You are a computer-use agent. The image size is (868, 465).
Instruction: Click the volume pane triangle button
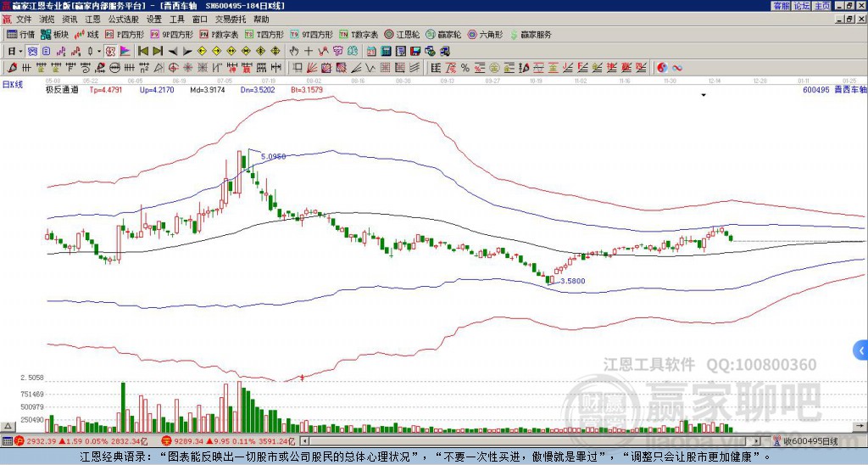[8, 426]
